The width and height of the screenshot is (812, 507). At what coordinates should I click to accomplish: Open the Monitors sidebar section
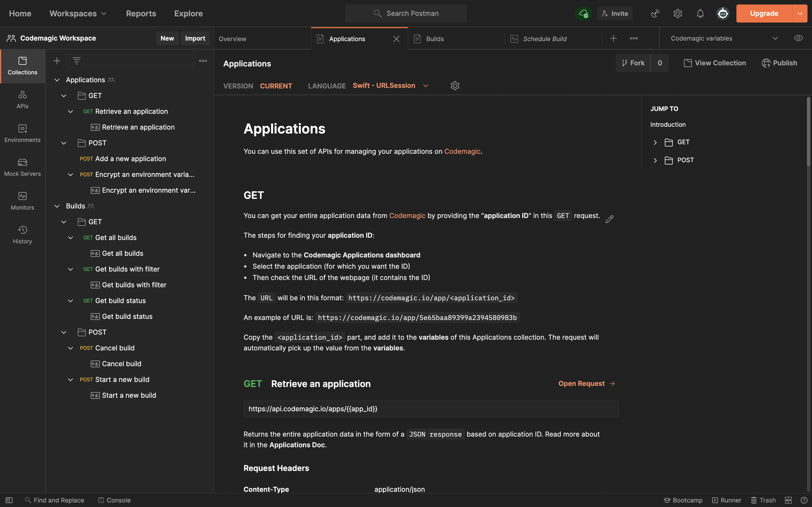[x=23, y=201]
